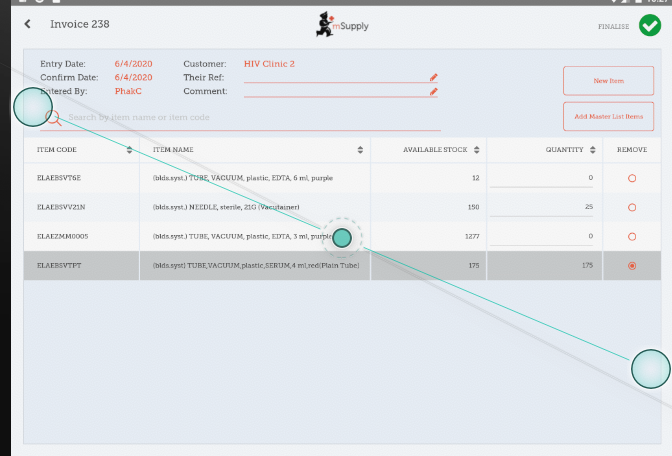672x456 pixels.
Task: Click item name TUBE VACUUM EDTA 6 ml purple
Action: point(243,178)
